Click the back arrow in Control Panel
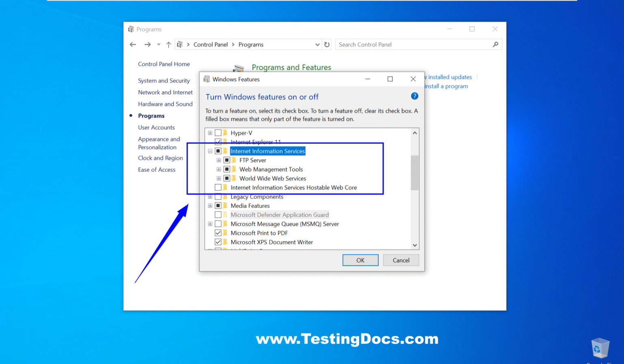 click(x=133, y=44)
